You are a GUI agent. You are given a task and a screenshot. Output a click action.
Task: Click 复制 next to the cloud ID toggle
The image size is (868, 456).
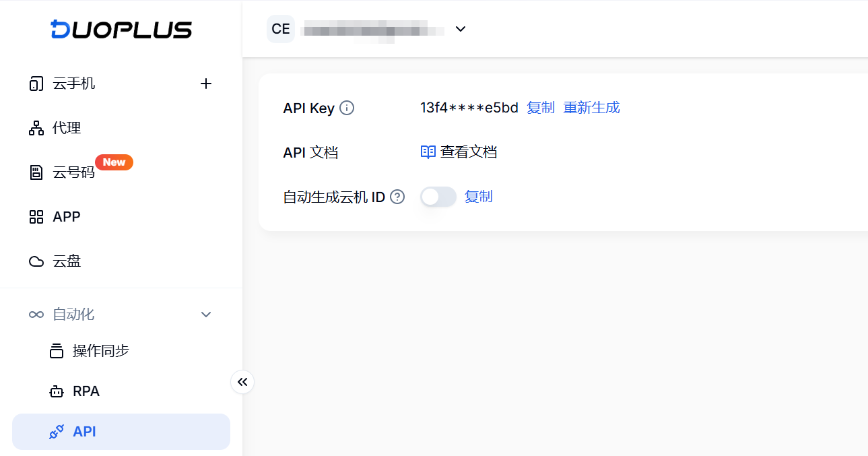coord(479,197)
